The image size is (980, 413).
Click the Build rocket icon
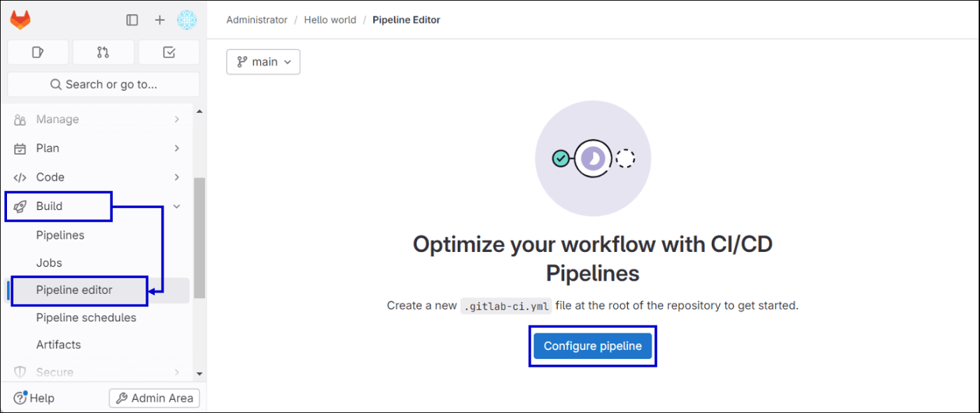click(x=20, y=206)
